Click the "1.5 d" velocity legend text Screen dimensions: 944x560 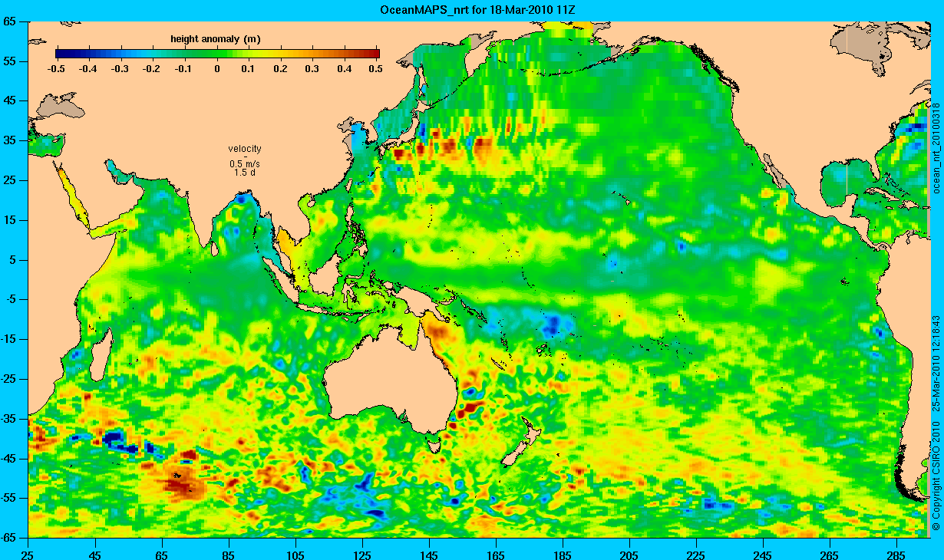(x=245, y=173)
